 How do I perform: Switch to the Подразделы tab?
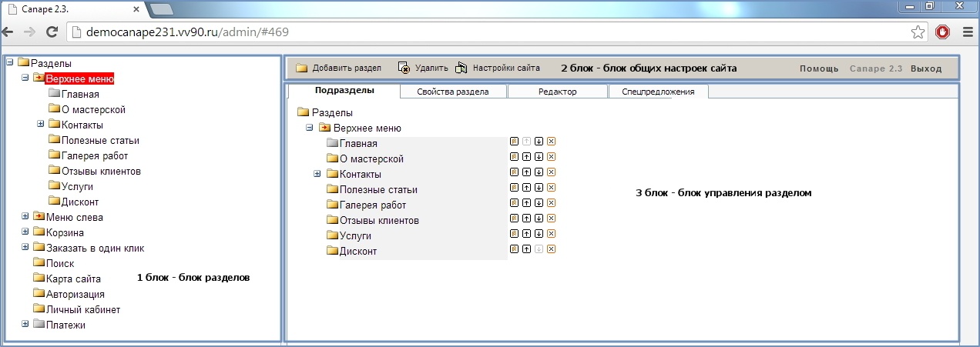[x=344, y=91]
